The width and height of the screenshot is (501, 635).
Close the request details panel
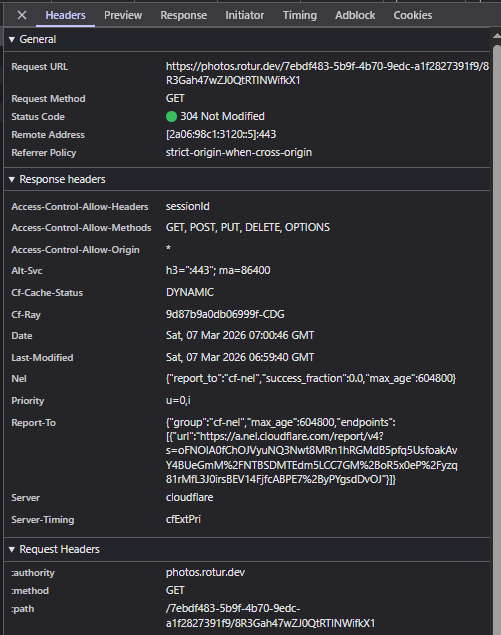(22, 15)
